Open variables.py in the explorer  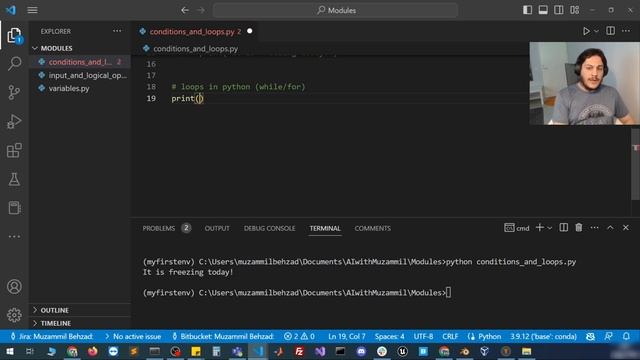(80, 89)
